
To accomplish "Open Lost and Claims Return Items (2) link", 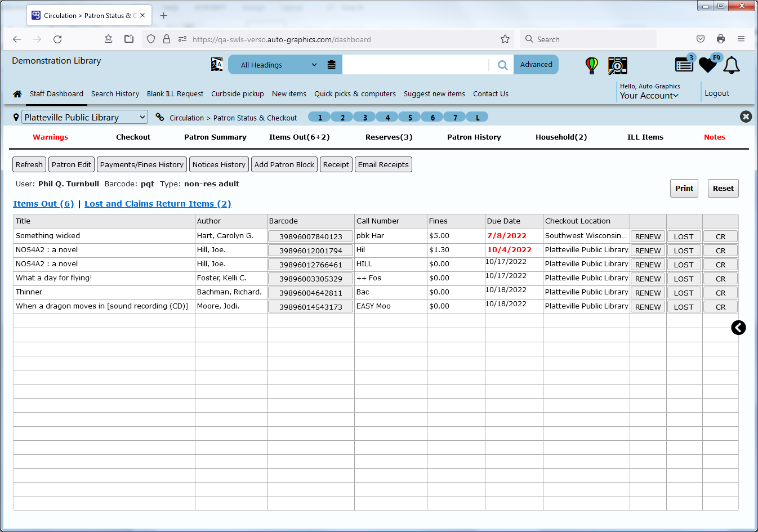I will (158, 204).
